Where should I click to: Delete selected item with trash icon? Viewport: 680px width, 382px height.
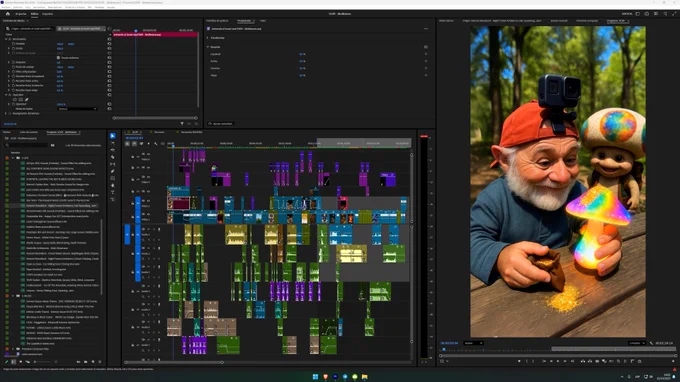point(100,362)
